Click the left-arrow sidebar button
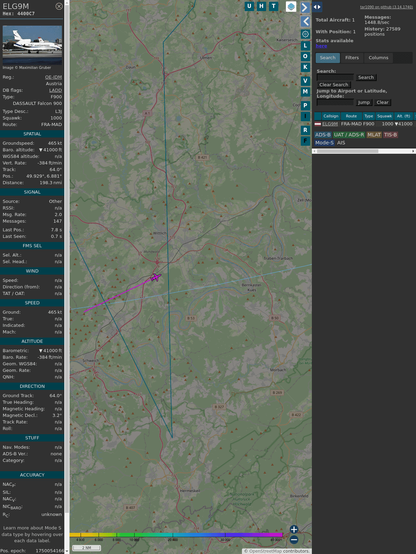416x554 pixels. (305, 22)
